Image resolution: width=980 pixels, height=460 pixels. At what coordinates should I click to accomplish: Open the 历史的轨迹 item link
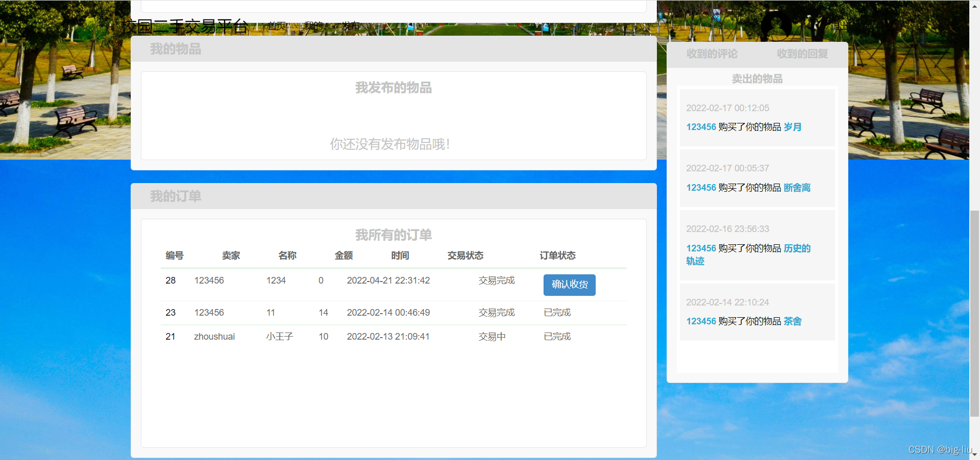797,248
